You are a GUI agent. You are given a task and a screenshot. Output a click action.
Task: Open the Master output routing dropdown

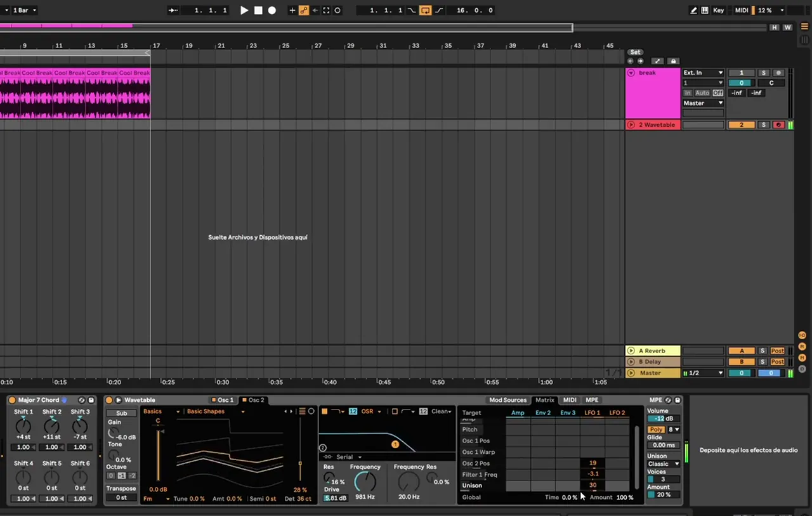(x=703, y=103)
